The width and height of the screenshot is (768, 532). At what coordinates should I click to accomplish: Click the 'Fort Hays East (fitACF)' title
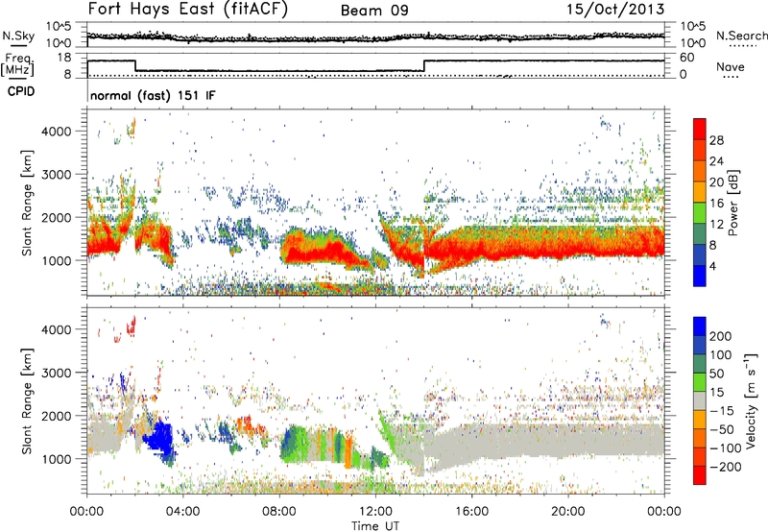coord(187,10)
